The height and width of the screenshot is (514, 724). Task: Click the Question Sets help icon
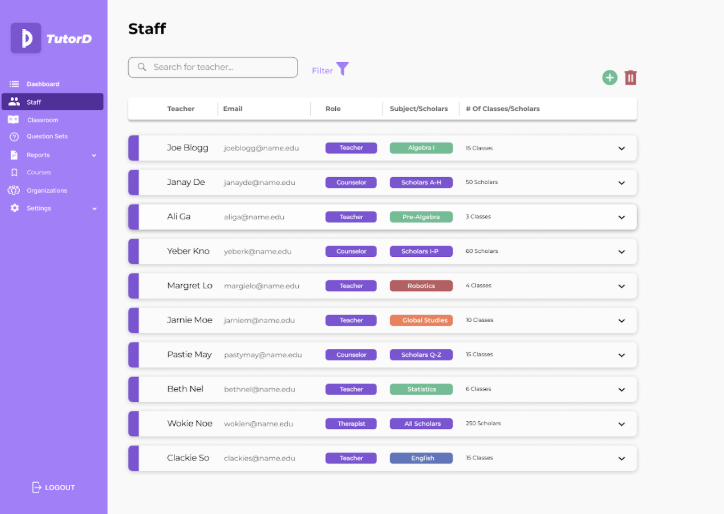coord(14,137)
